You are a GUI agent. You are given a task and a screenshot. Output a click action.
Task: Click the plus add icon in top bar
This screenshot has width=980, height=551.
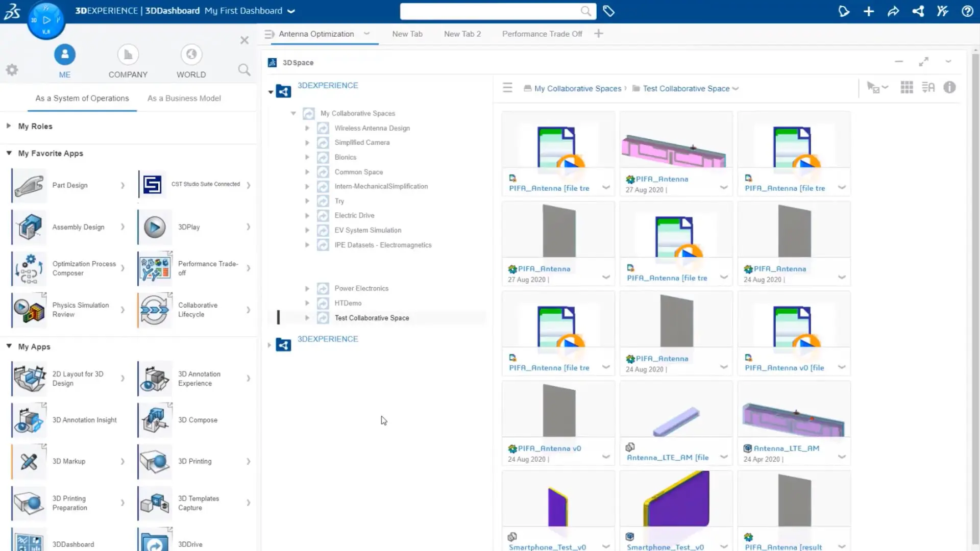tap(868, 11)
